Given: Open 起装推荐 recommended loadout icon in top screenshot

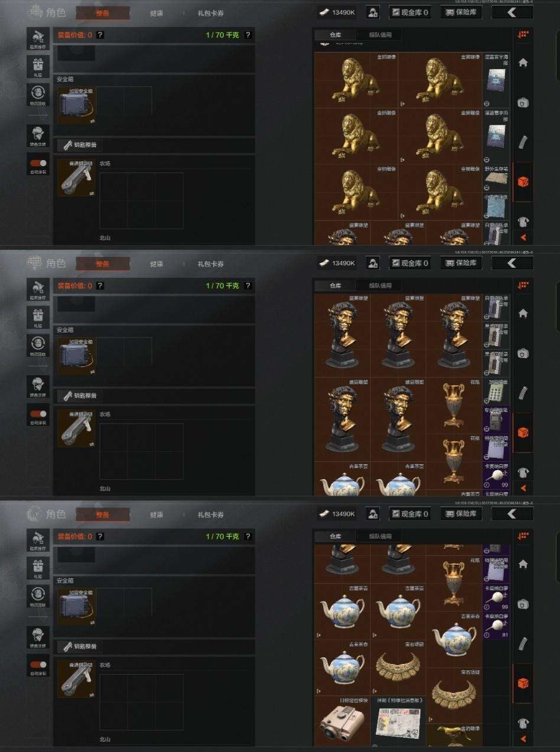Looking at the screenshot, I should click(x=38, y=38).
